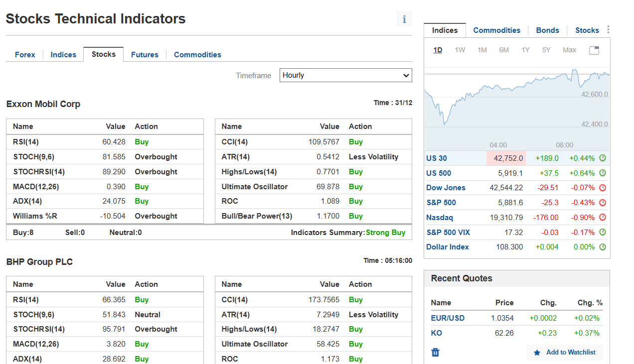Open the US 500 index link

click(x=439, y=173)
